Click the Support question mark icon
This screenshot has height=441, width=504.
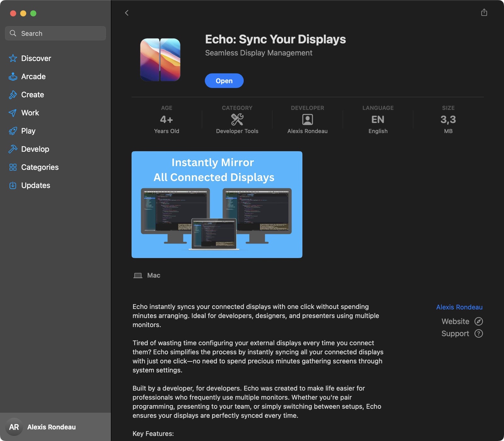[x=478, y=334]
